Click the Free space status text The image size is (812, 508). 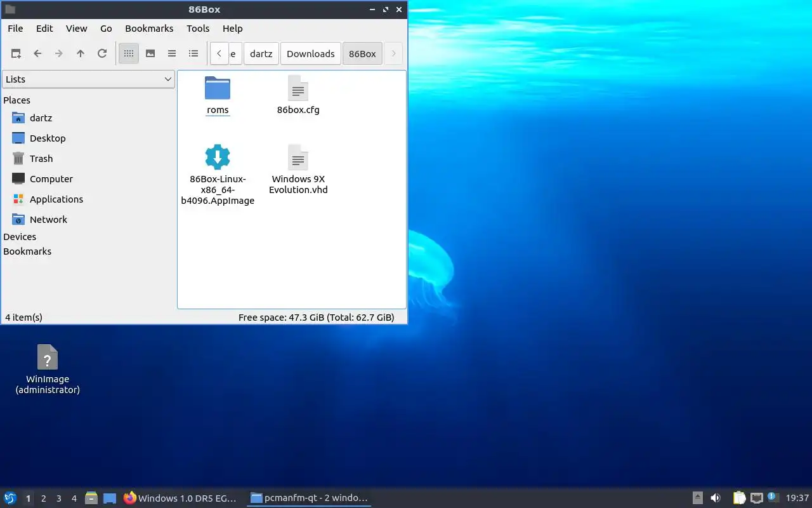(x=316, y=317)
